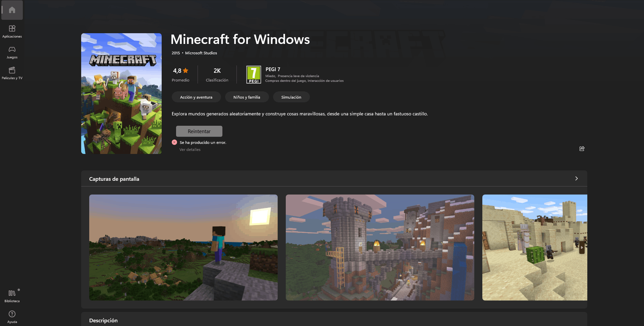Select the Niños y familia category

(x=247, y=97)
